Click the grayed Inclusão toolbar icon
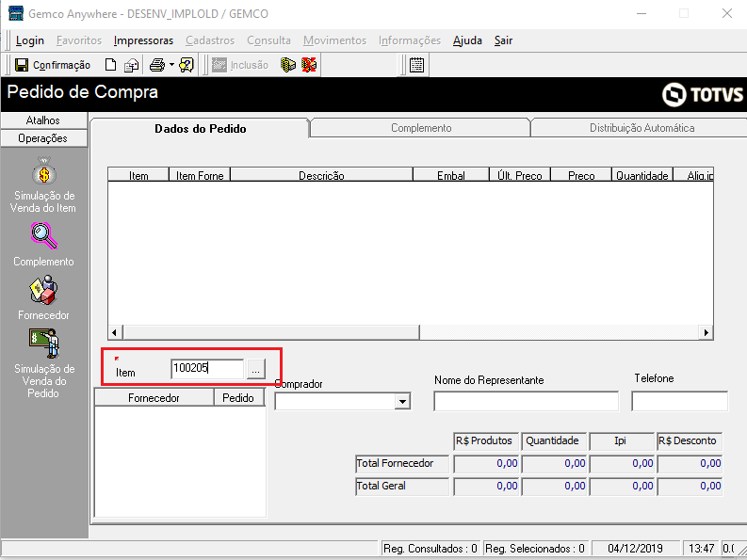 click(219, 65)
